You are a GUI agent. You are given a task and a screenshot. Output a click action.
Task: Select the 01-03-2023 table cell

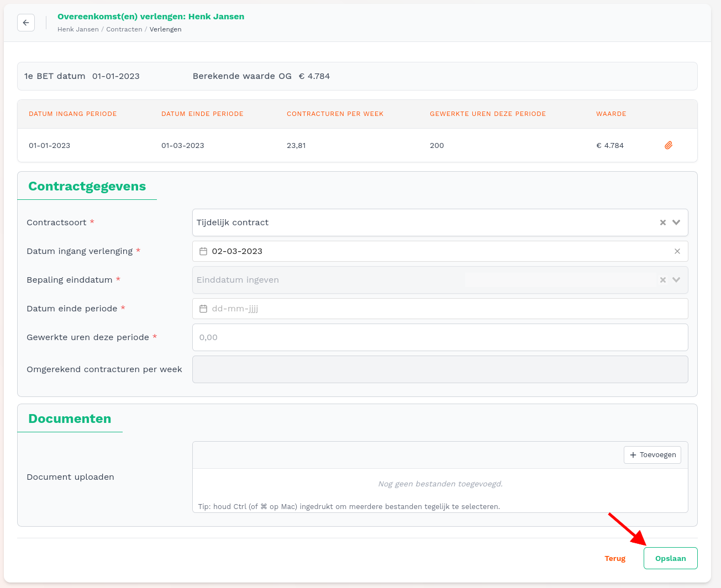[183, 145]
